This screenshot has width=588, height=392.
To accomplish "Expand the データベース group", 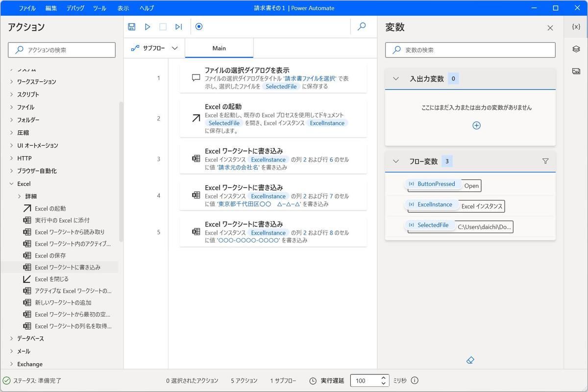I will 12,339.
